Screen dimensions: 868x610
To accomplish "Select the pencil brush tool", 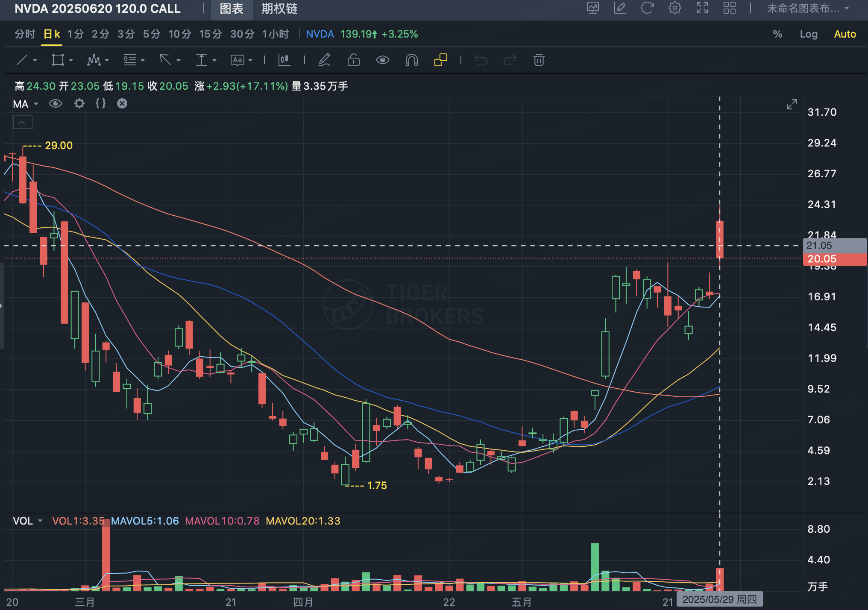I will click(325, 60).
